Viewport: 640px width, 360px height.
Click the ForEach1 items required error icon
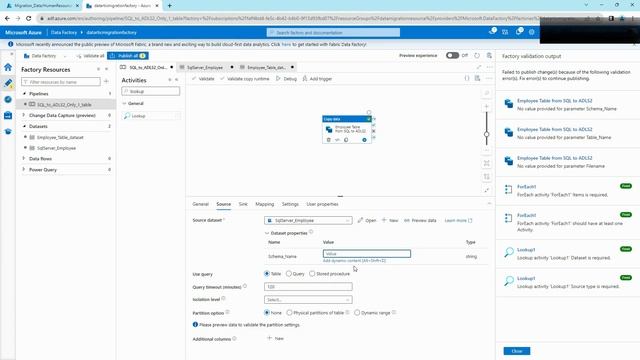(x=508, y=189)
